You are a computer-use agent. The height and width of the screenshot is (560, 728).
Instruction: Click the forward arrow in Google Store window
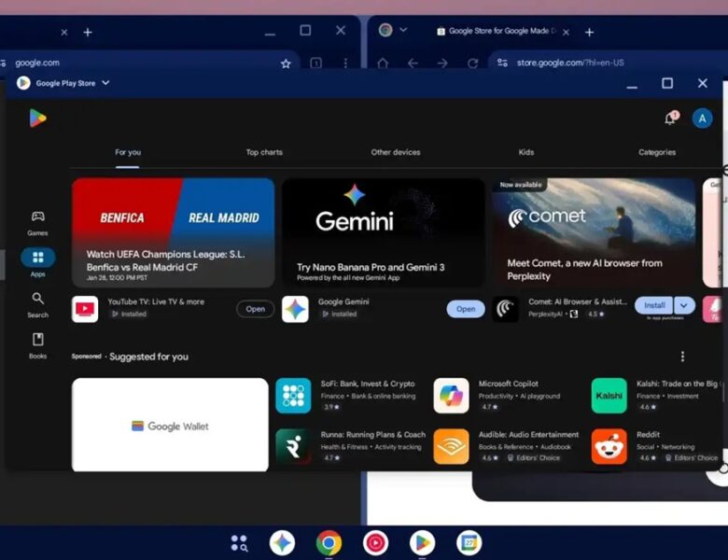click(442, 63)
